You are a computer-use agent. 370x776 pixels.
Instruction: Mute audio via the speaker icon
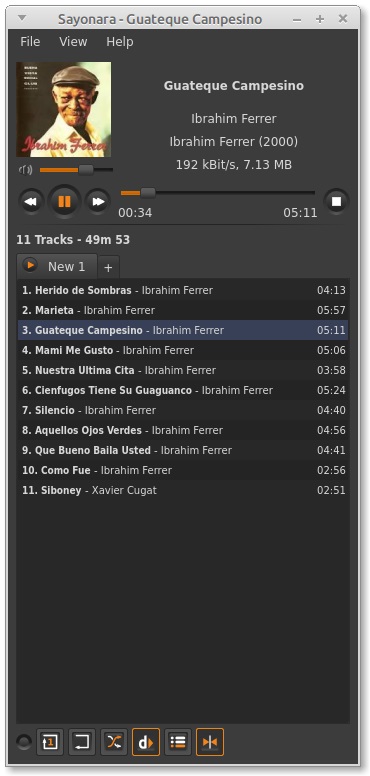click(x=25, y=170)
